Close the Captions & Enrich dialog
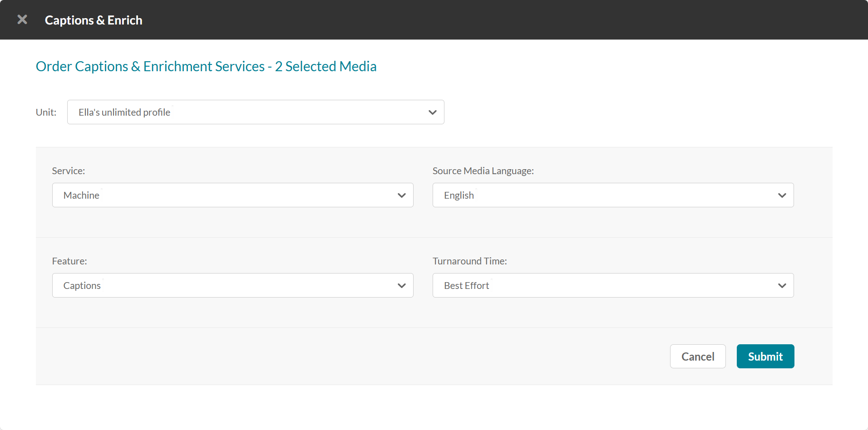Viewport: 868px width, 430px height. [x=22, y=20]
